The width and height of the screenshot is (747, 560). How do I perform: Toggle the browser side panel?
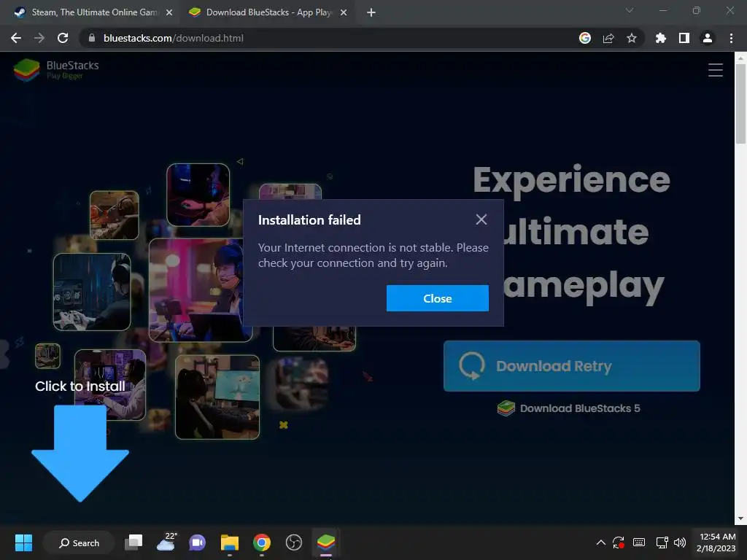pos(684,38)
